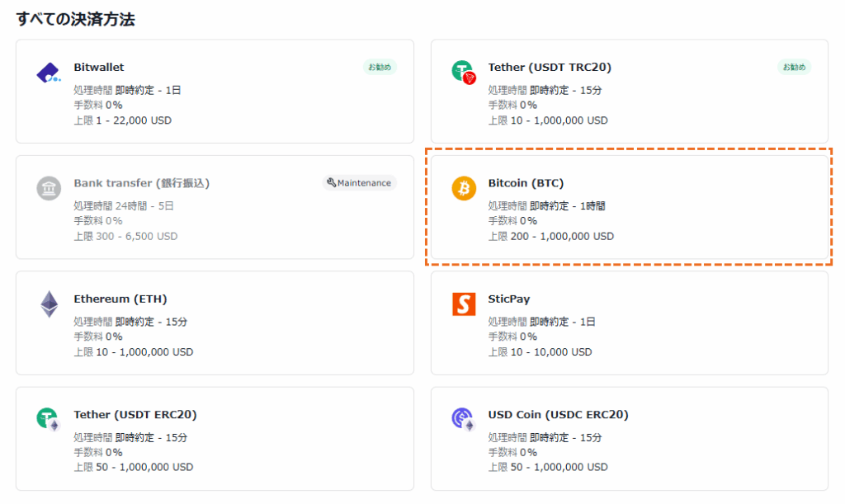Screen dimensions: 845x504
Task: Pick the SticPay payment title
Action: (x=508, y=299)
